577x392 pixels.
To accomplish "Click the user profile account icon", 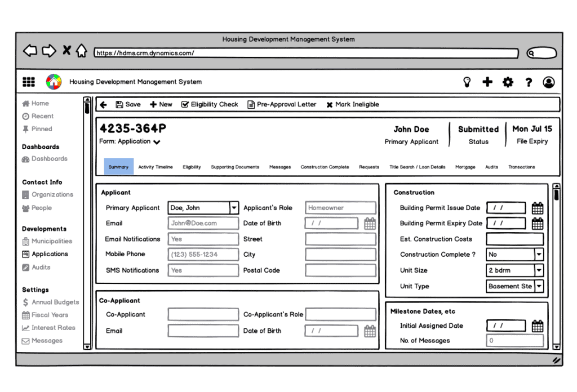I will tap(548, 82).
